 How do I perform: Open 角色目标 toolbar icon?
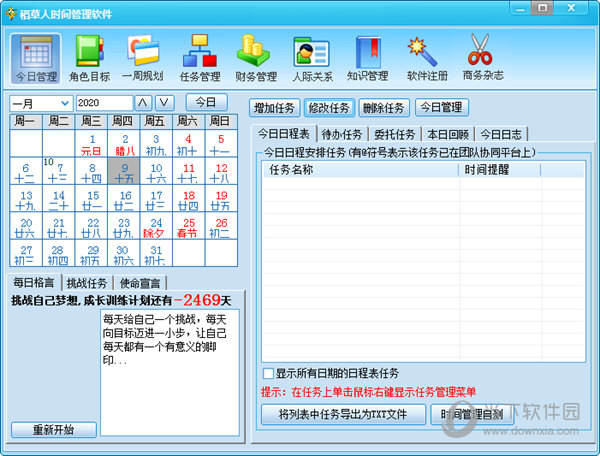pyautogui.click(x=89, y=58)
